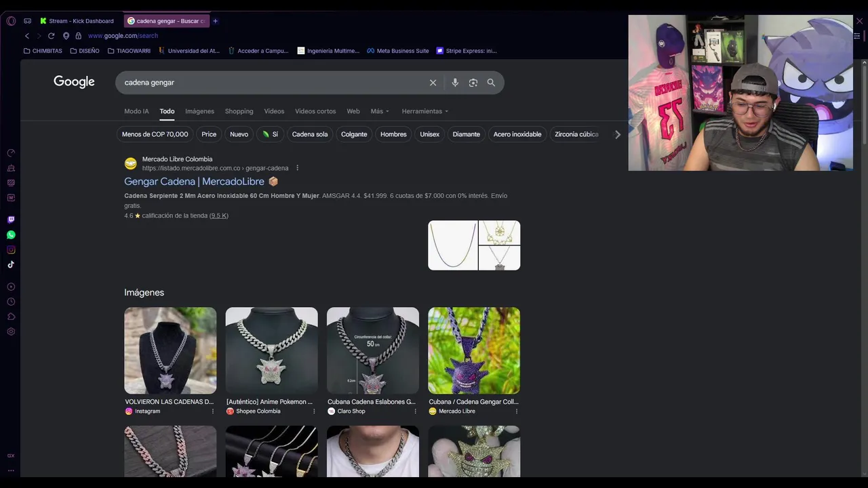Open the GX Control speedometer icon
868x488 pixels.
11,152
